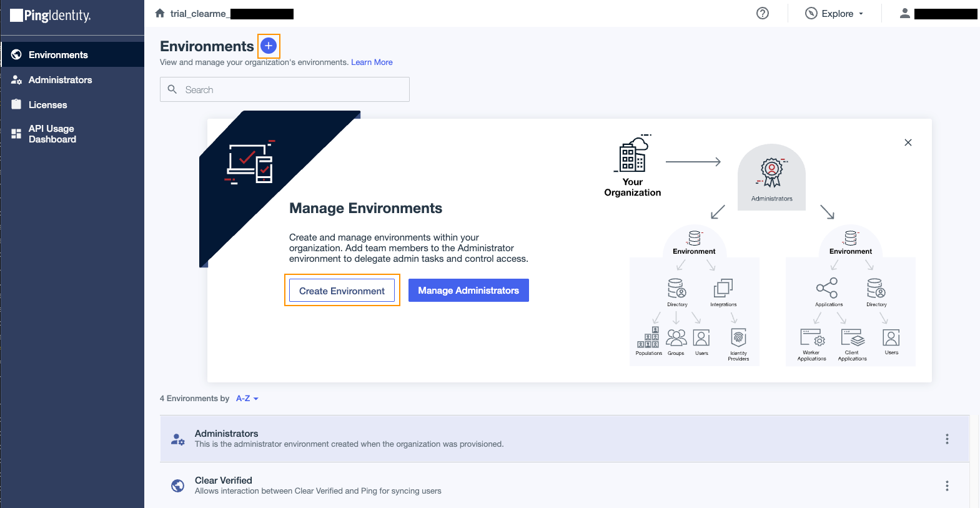This screenshot has height=508, width=980.
Task: Click the left Environment node in diagram
Action: (x=695, y=242)
